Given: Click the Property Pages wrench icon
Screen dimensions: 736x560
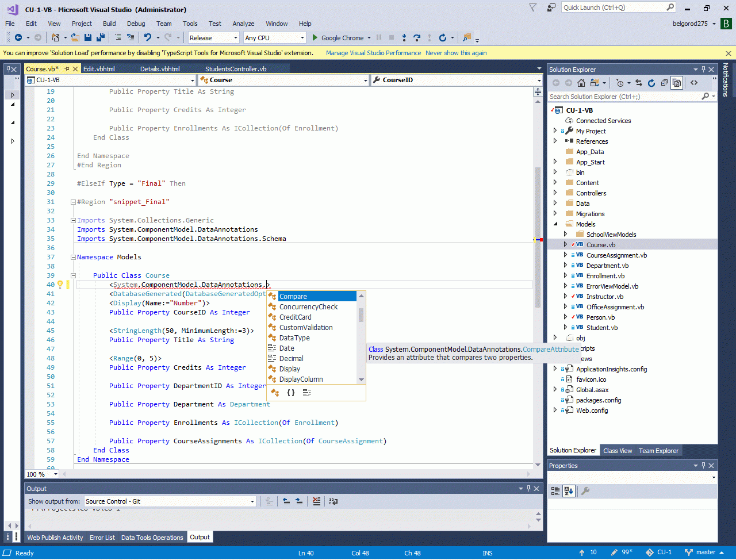Looking at the screenshot, I should pyautogui.click(x=585, y=491).
